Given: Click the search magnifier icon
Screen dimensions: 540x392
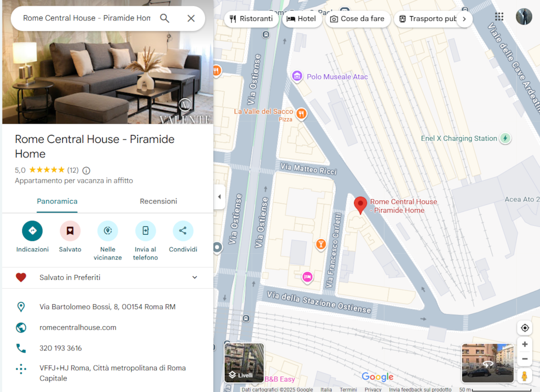Looking at the screenshot, I should click(x=165, y=18).
